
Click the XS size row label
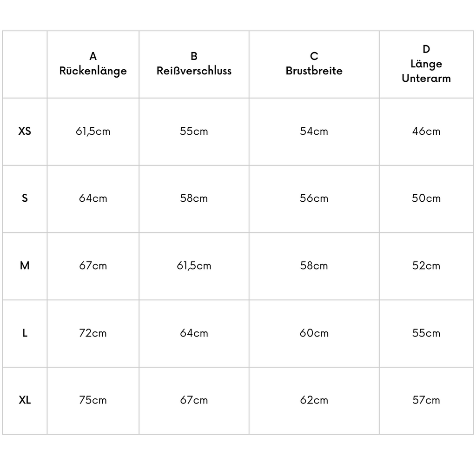tap(25, 131)
